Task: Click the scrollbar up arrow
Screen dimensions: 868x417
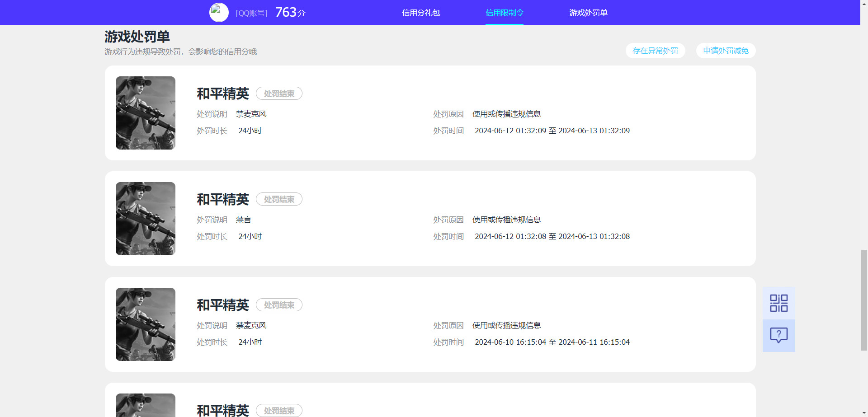Action: tap(864, 4)
